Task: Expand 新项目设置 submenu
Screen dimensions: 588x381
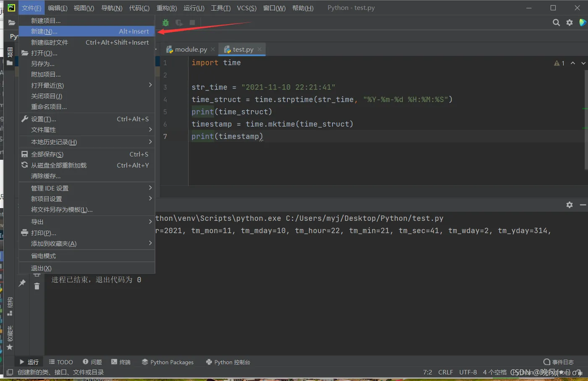Action: (87, 199)
